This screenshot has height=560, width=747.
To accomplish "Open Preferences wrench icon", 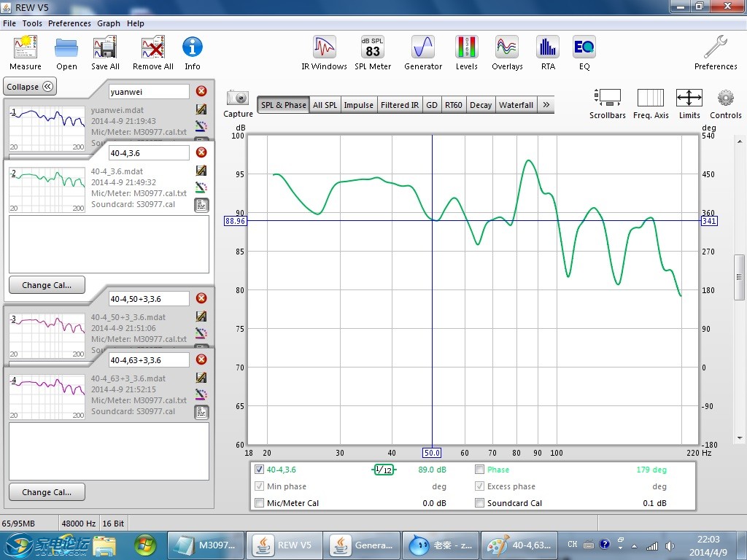I will 716,52.
